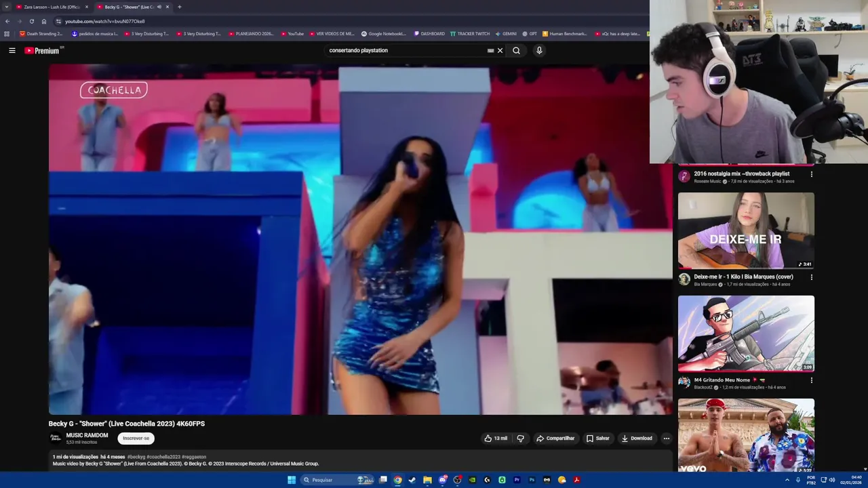Image resolution: width=868 pixels, height=488 pixels.
Task: Open the on-screen keyboard in search box
Action: coord(490,50)
